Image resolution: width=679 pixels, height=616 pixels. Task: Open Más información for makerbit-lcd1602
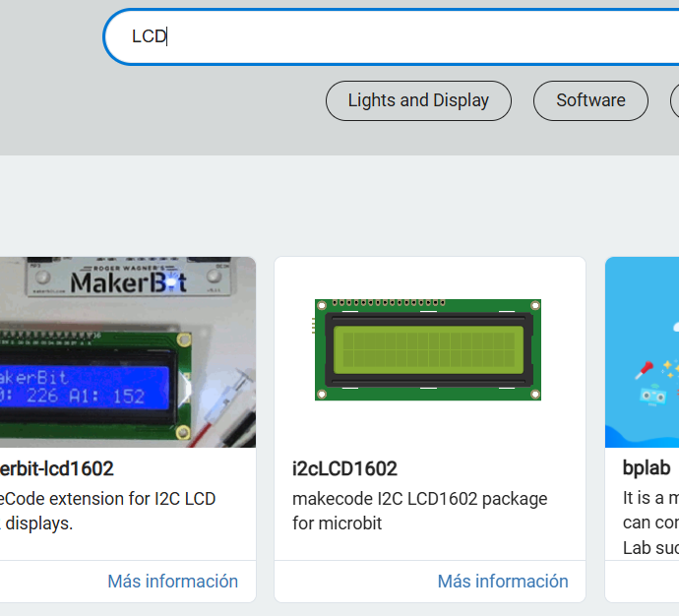[x=172, y=582]
